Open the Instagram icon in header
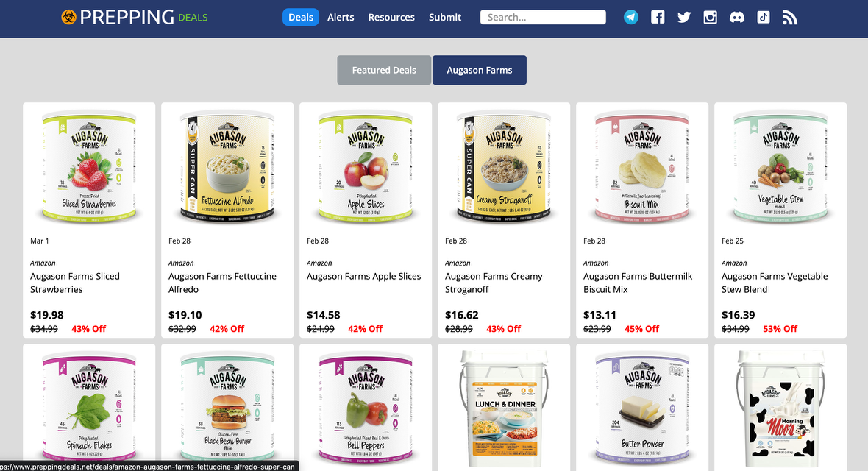The height and width of the screenshot is (471, 868). (711, 17)
